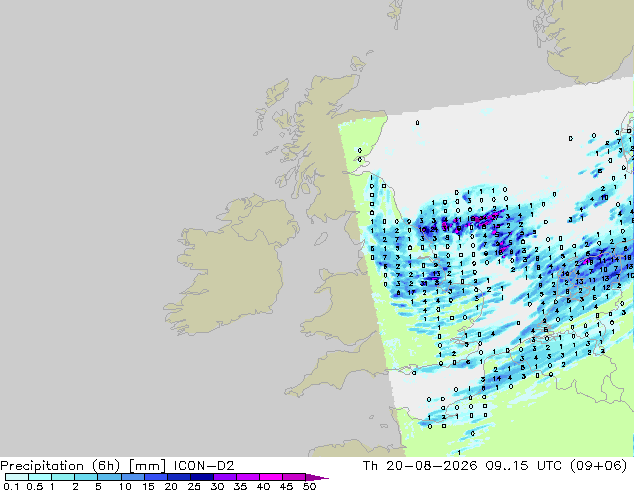
Task: Click the 40–45 mm magenta legend swatch
Action: click(x=271, y=477)
